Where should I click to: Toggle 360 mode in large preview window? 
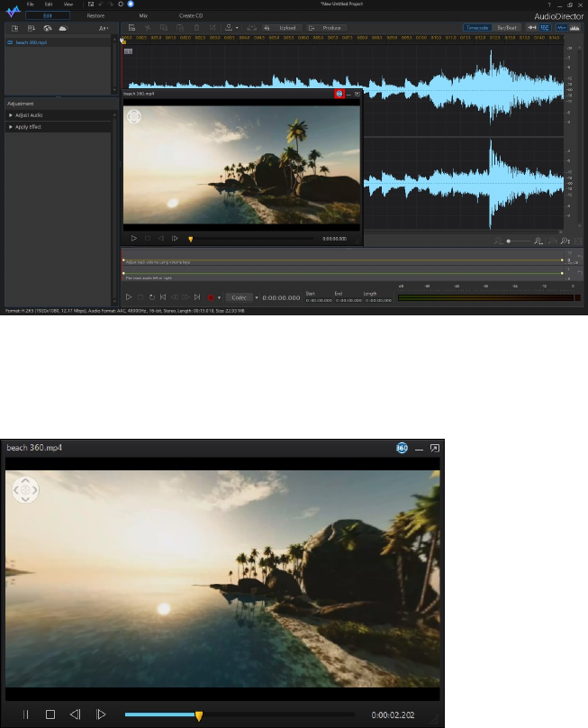(402, 448)
